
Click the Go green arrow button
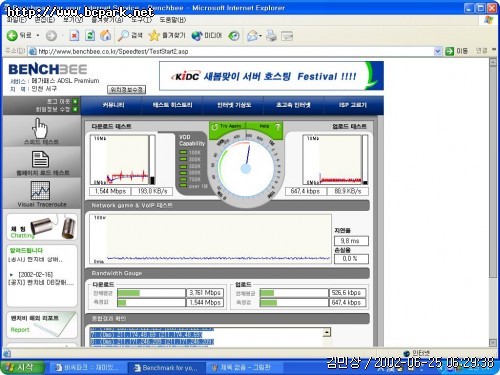449,51
